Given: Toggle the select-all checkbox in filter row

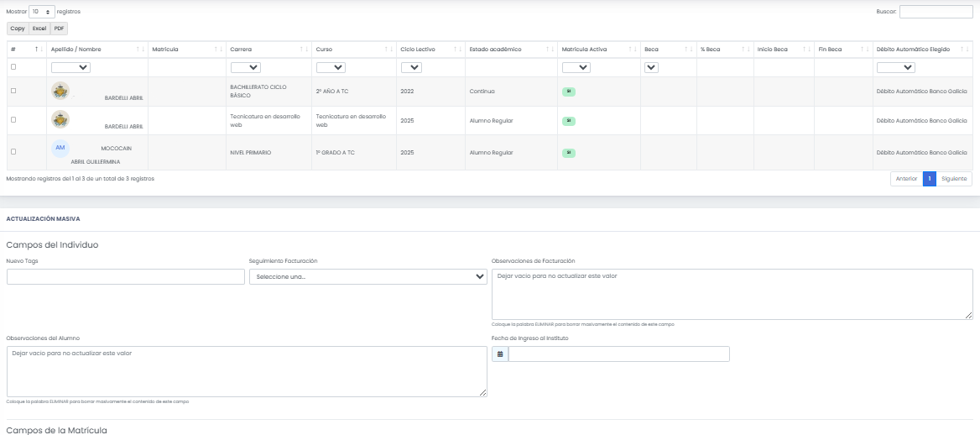Looking at the screenshot, I should pyautogui.click(x=13, y=67).
